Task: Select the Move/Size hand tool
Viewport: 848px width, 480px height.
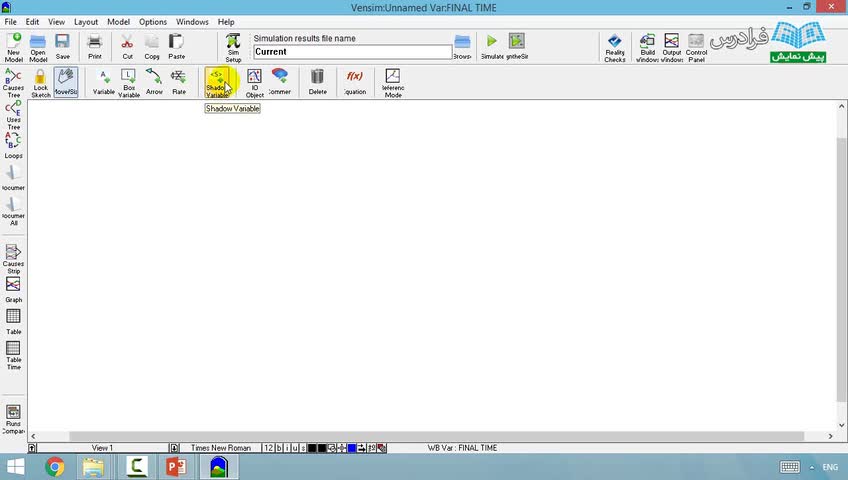Action: (x=66, y=82)
